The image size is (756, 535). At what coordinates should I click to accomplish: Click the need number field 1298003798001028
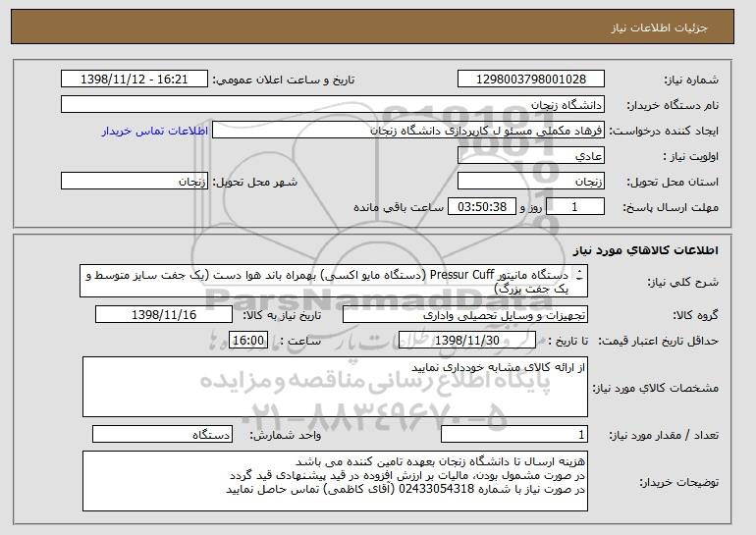[531, 80]
